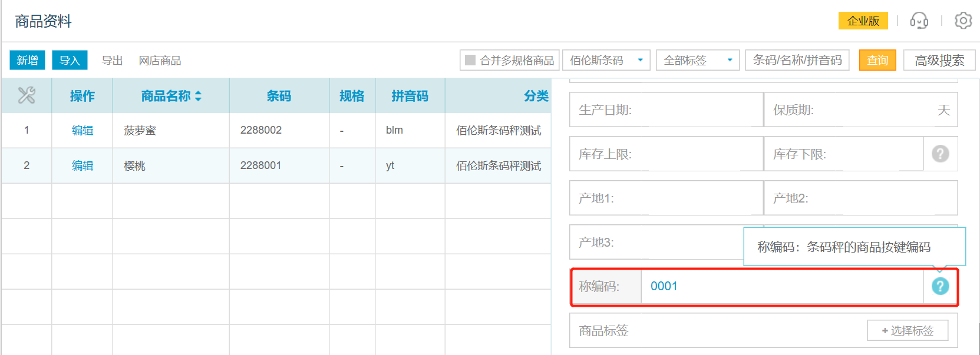
Task: Click the orange 查询 button
Action: click(x=877, y=60)
